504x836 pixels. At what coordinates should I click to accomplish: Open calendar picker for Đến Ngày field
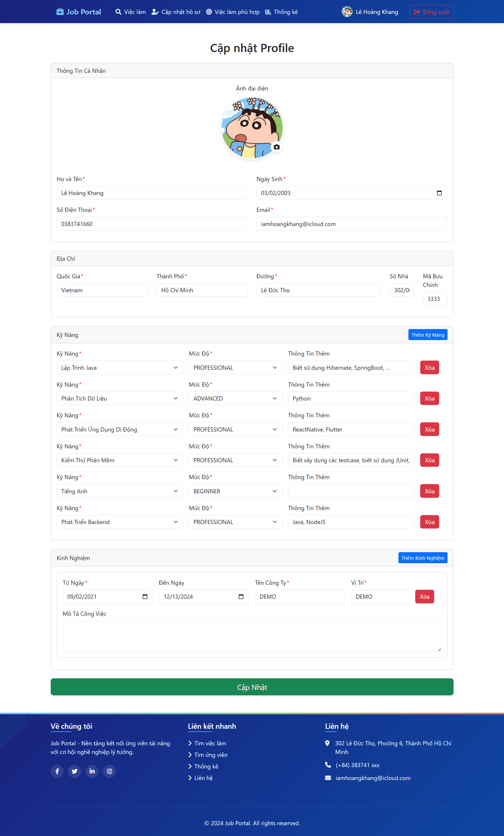[x=241, y=597]
